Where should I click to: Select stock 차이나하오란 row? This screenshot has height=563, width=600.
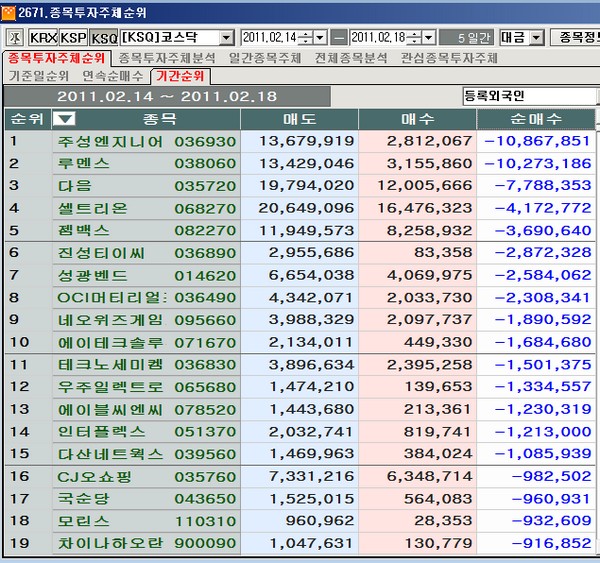(300, 543)
